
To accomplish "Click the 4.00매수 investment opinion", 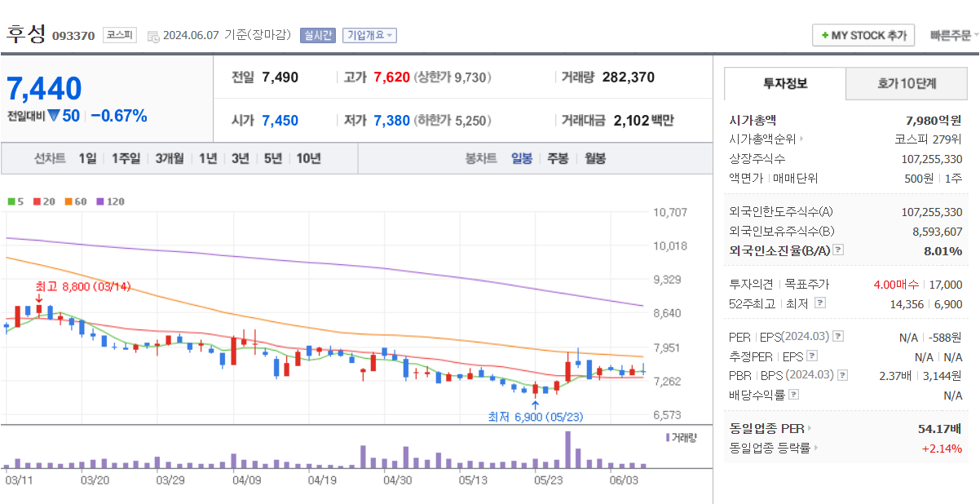I will tap(896, 285).
